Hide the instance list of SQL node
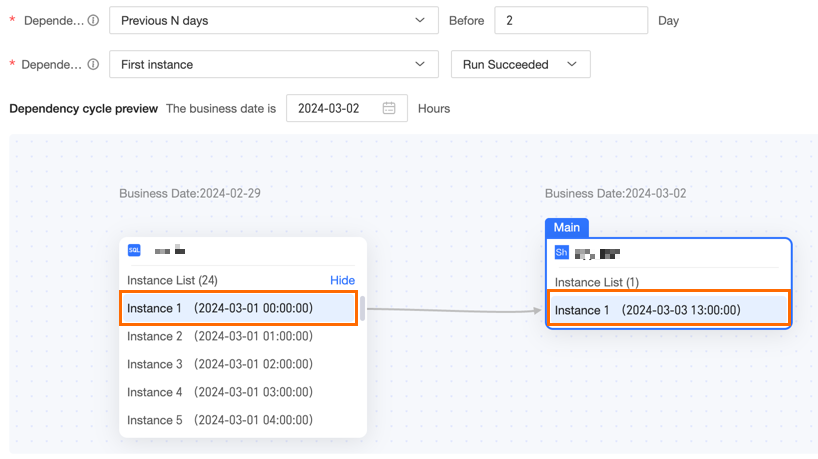The image size is (818, 459). click(342, 280)
